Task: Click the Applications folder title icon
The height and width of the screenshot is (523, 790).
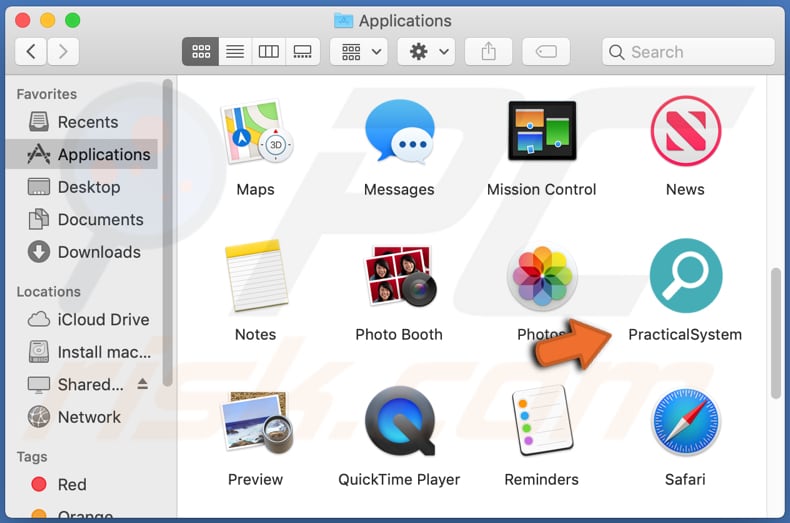Action: 344,21
